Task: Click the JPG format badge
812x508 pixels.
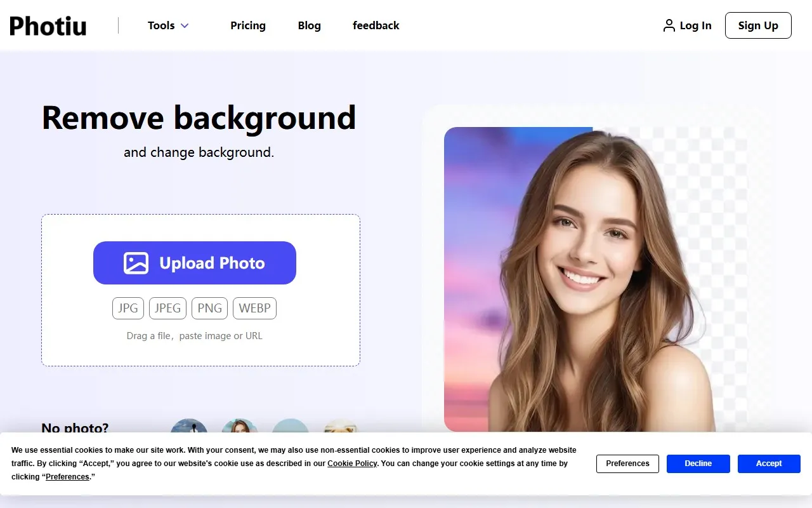Action: click(x=128, y=308)
